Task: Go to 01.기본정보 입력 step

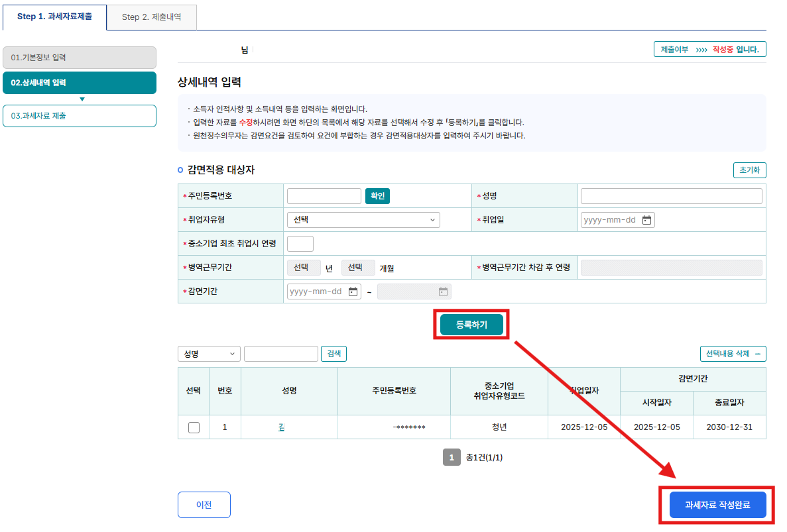Action: pyautogui.click(x=80, y=58)
